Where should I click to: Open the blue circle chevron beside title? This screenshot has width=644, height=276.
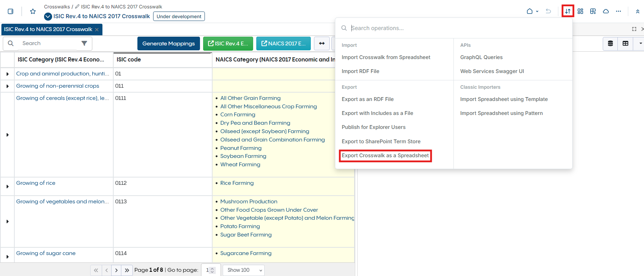(48, 16)
